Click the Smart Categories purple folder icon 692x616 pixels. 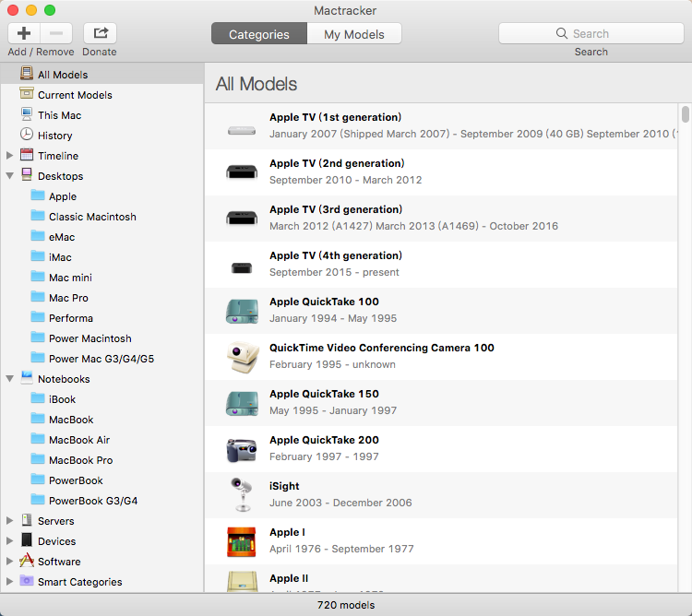pos(27,581)
